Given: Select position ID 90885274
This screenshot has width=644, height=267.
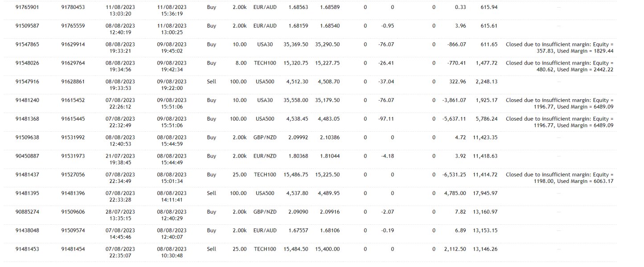Looking at the screenshot, I should [27, 212].
